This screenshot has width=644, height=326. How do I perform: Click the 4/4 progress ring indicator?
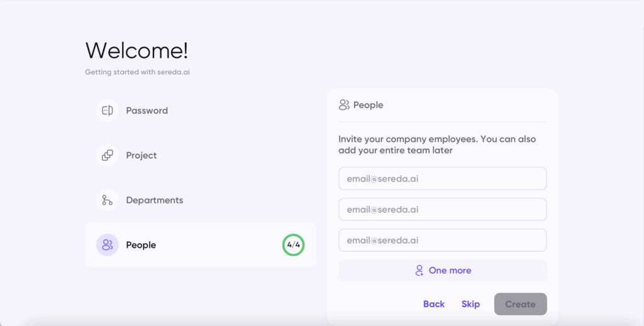click(293, 245)
